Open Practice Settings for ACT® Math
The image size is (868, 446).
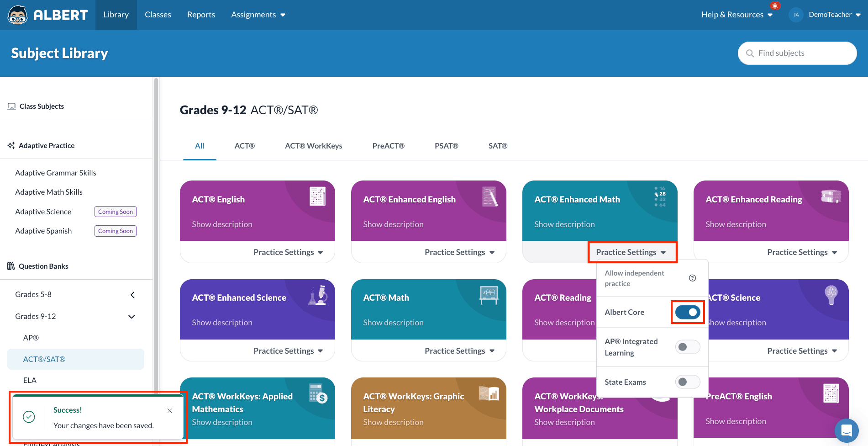(x=459, y=351)
